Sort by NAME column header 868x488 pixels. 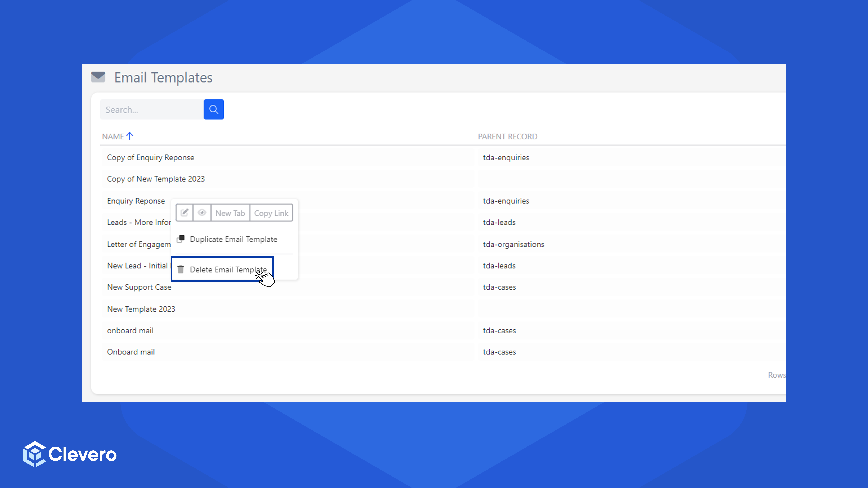pos(113,136)
